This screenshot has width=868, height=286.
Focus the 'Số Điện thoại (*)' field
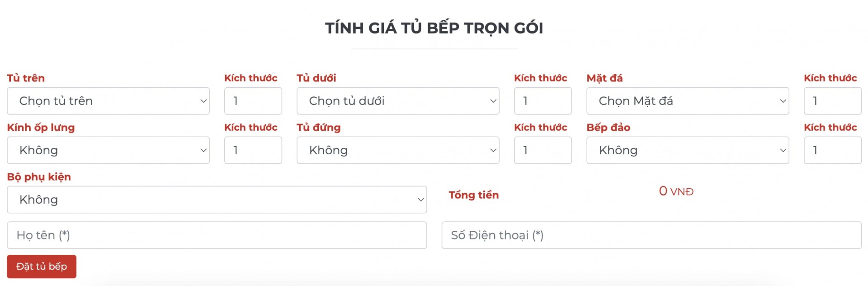click(651, 235)
